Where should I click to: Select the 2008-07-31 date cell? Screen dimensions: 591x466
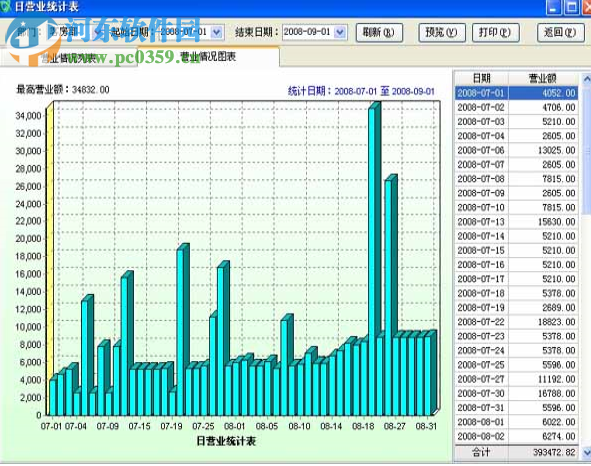click(481, 408)
